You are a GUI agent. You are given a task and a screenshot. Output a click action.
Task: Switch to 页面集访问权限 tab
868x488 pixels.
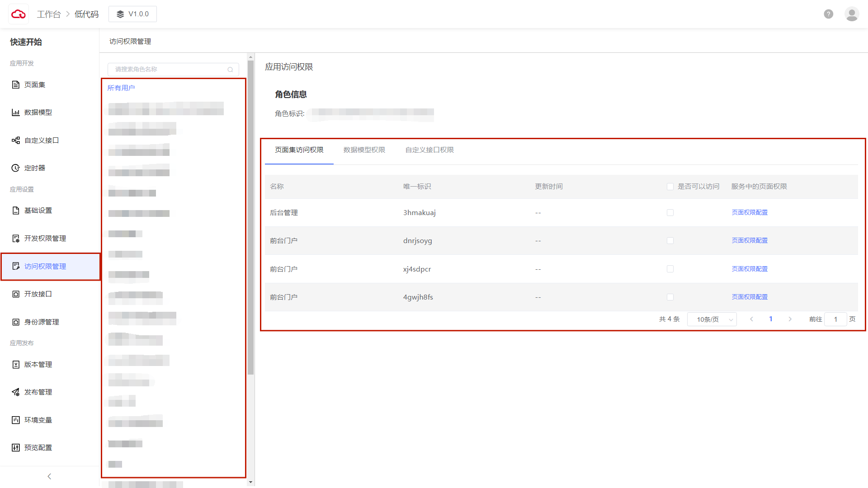299,150
